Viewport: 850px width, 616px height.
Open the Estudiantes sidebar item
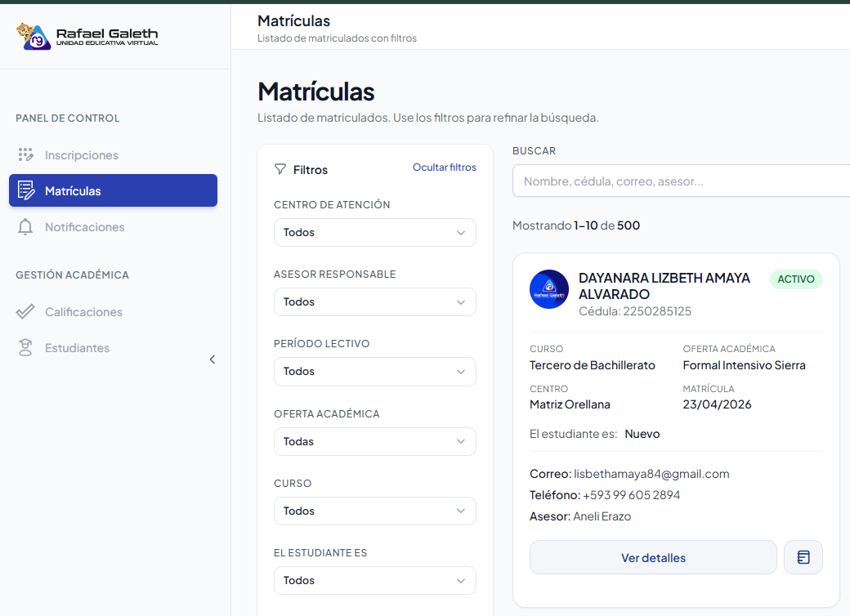click(77, 348)
